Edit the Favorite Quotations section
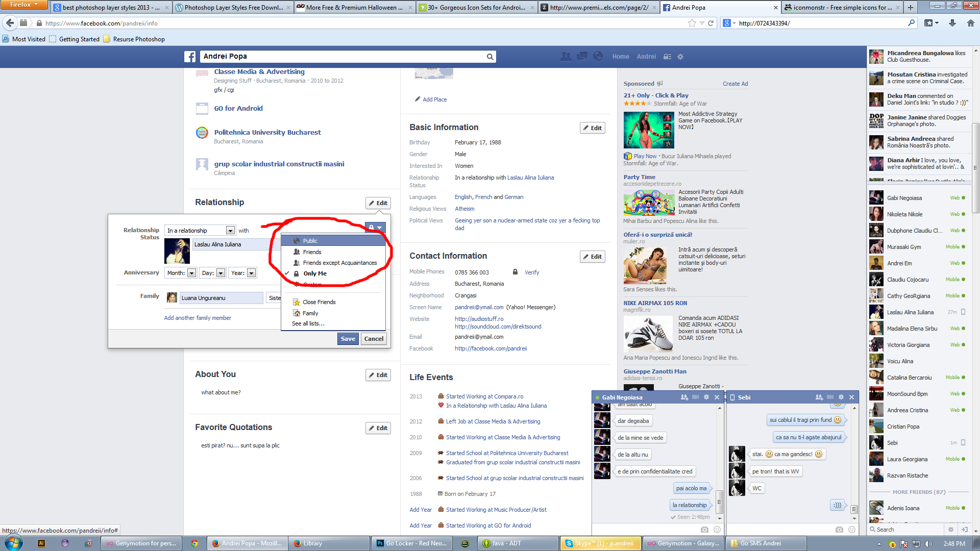 pos(378,428)
